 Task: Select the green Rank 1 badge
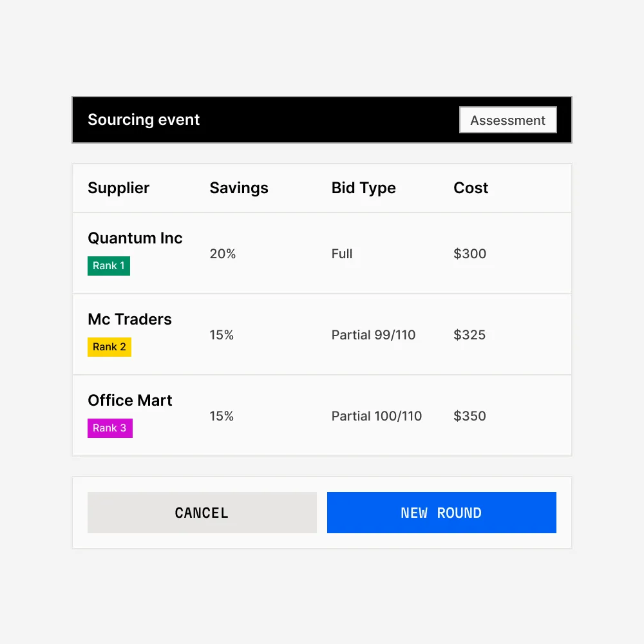[109, 266]
